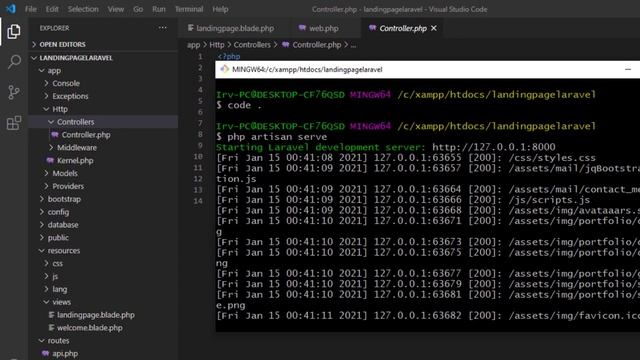Viewport: 640px width, 360px height.
Task: Open the View menu
Action: 116,9
